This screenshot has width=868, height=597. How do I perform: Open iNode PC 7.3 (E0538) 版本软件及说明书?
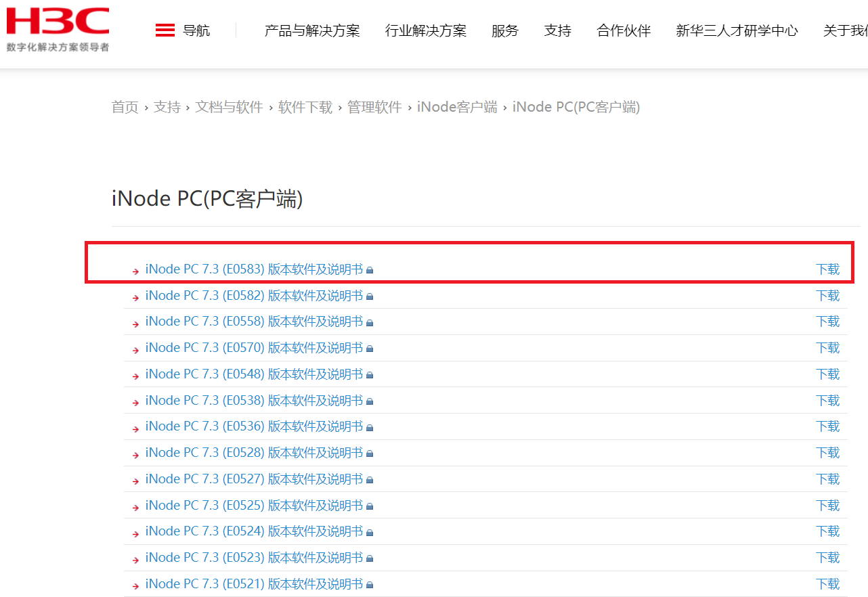[254, 401]
